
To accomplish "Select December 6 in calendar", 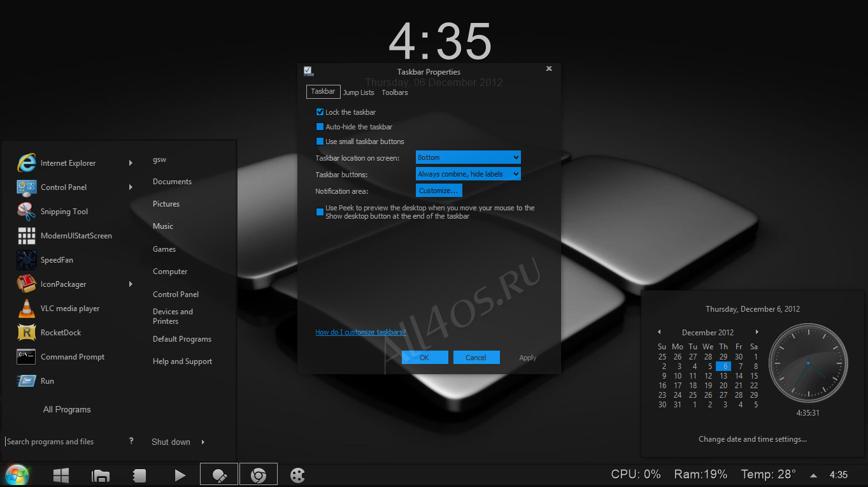I will [x=723, y=367].
